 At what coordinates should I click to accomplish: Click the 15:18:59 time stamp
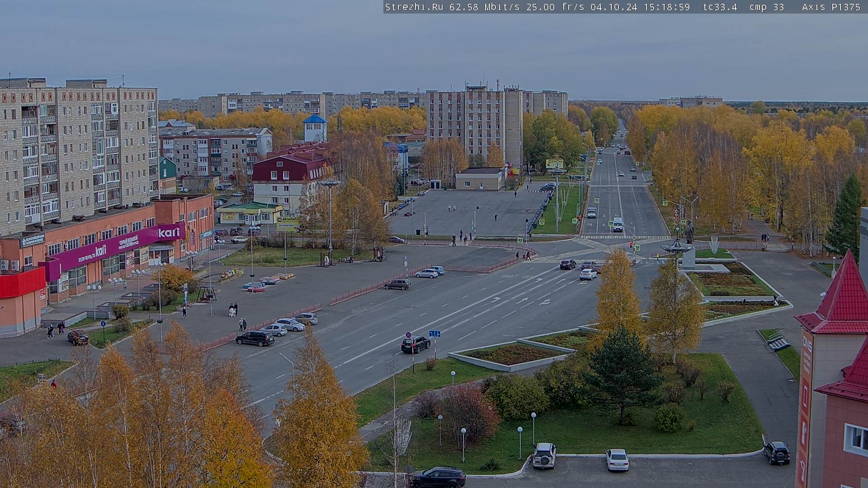[x=666, y=7]
